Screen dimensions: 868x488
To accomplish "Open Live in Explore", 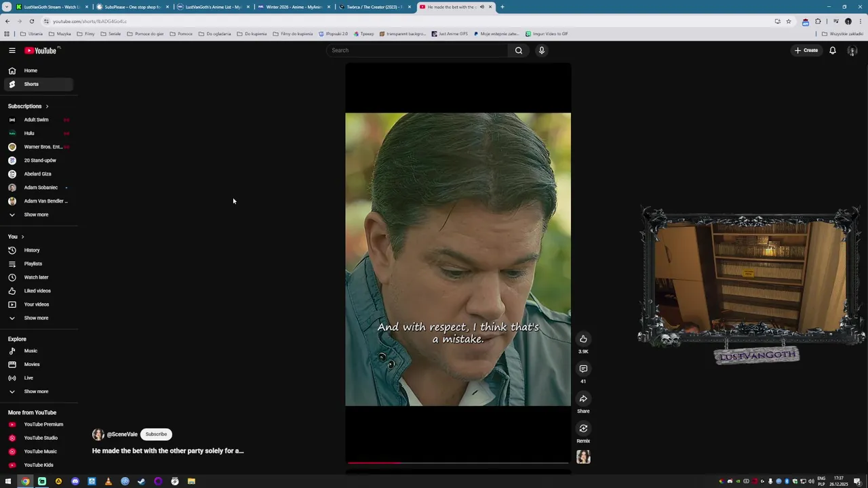I will (x=38, y=378).
